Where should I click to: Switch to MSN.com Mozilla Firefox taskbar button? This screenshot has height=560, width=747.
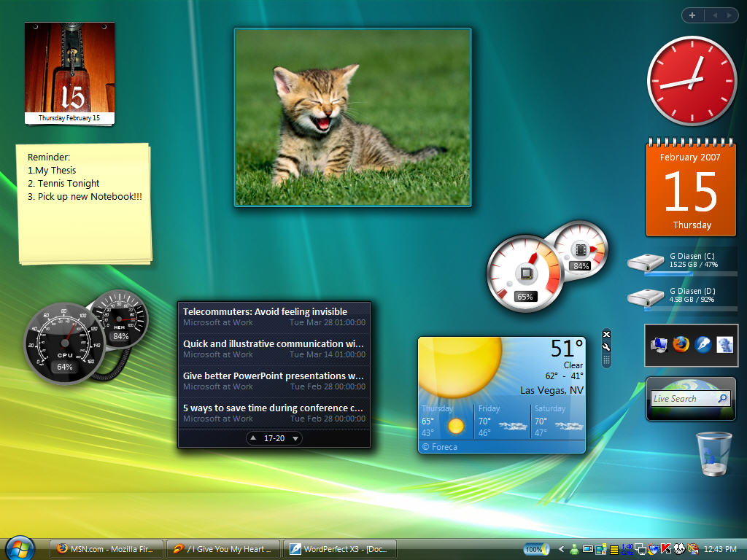(106, 549)
